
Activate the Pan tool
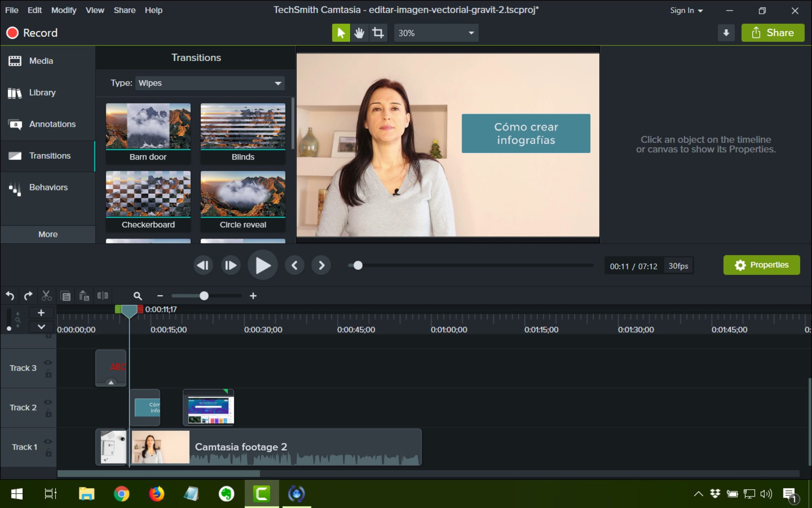[x=359, y=33]
